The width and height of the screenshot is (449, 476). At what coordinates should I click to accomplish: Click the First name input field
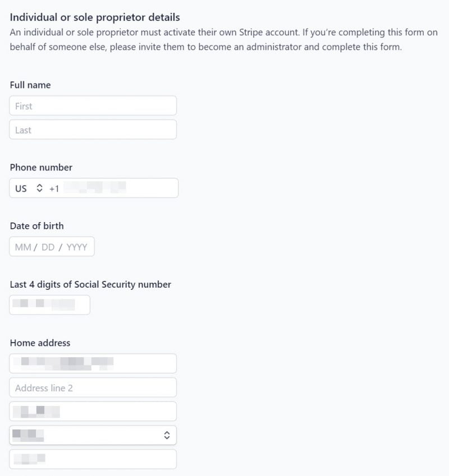point(93,106)
